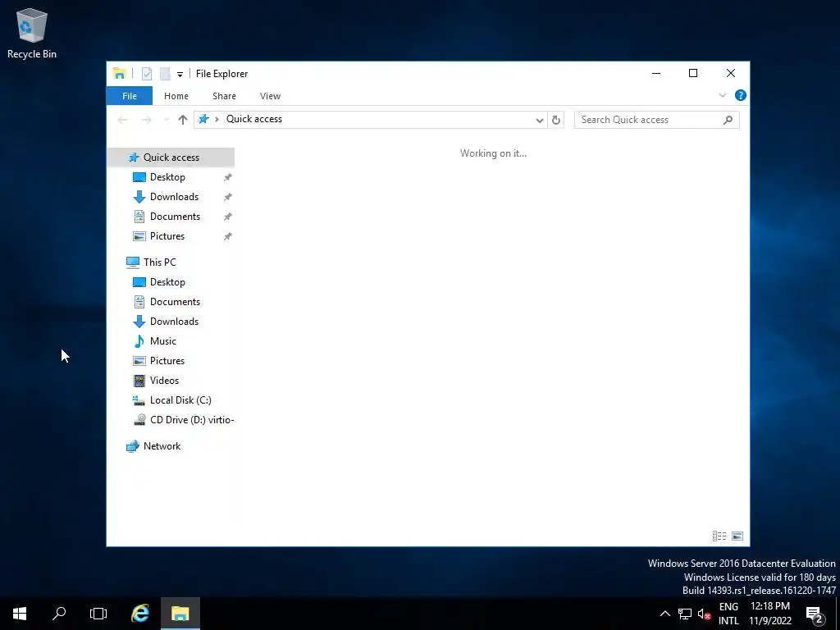
Task: Click the pin icon beside Desktop
Action: click(228, 177)
